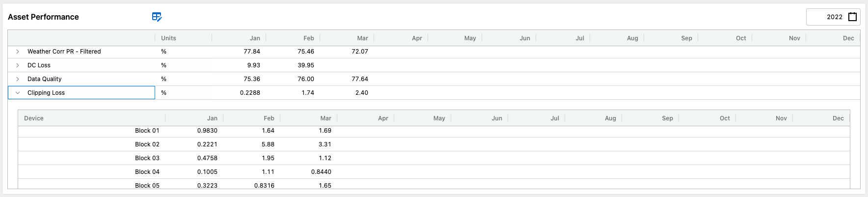Click the Device column header
This screenshot has height=197, width=868.
click(x=34, y=118)
